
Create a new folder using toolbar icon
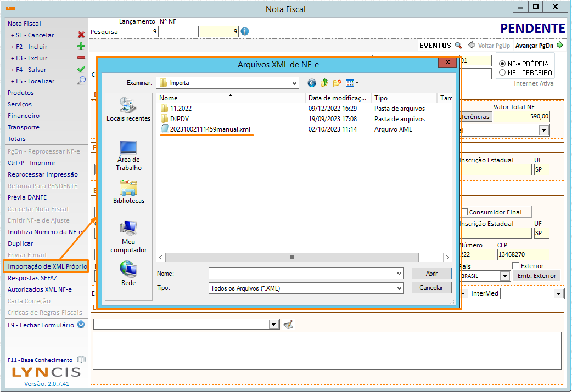pyautogui.click(x=337, y=83)
